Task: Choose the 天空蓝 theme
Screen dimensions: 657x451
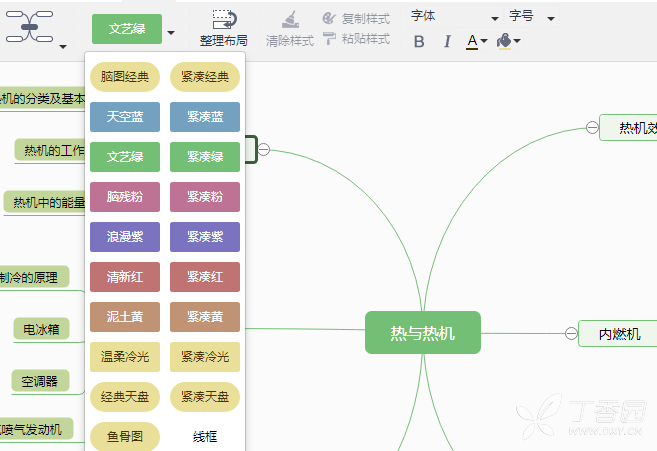Action: 125,117
